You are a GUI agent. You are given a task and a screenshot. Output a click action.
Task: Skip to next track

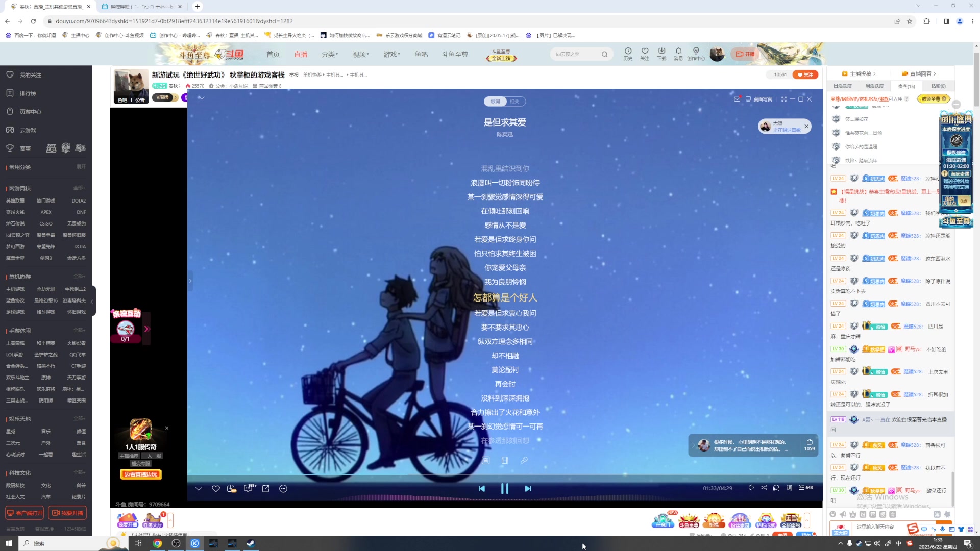(x=528, y=489)
